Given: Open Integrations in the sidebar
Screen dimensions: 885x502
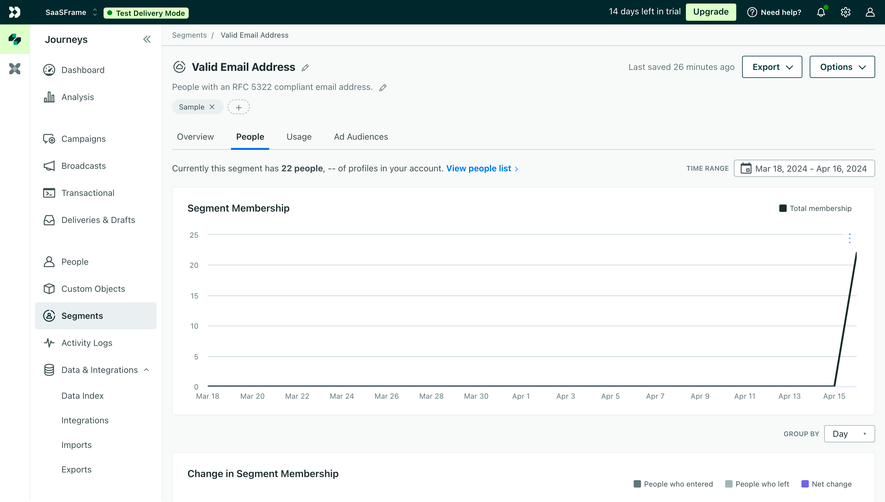Looking at the screenshot, I should (x=85, y=421).
